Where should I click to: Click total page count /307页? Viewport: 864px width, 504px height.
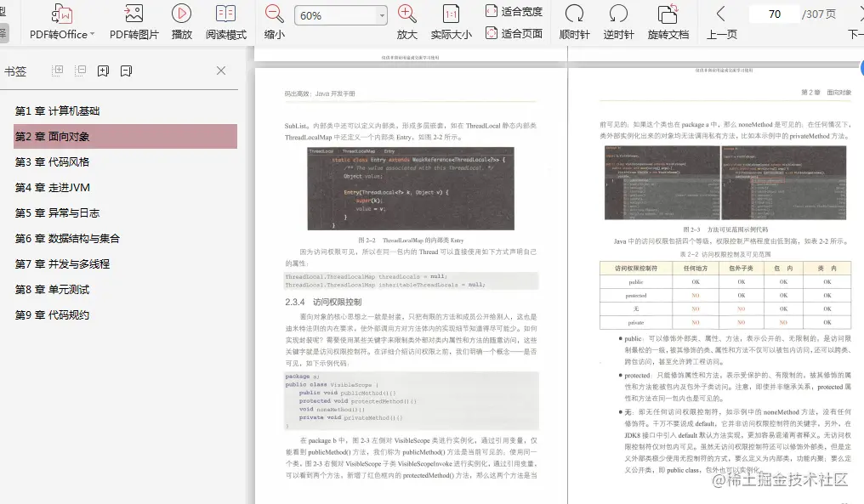(820, 14)
